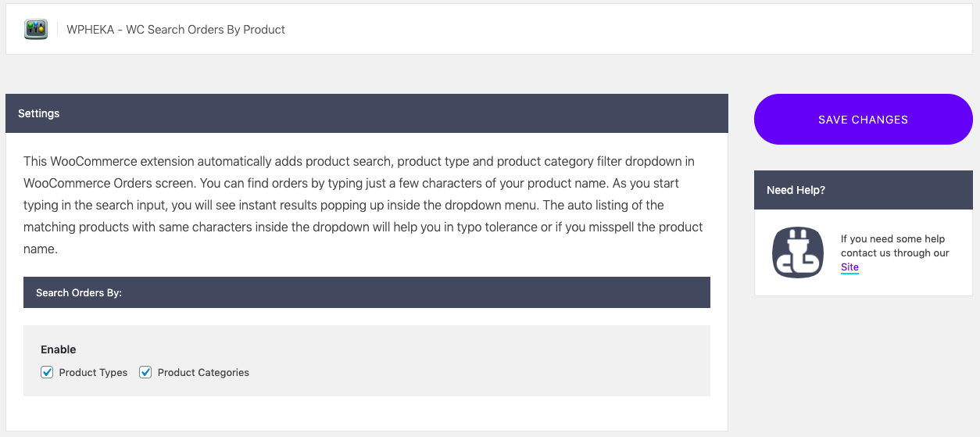Click the description line starting 'typing in the search input'
This screenshot has width=980, height=437.
[x=343, y=206]
